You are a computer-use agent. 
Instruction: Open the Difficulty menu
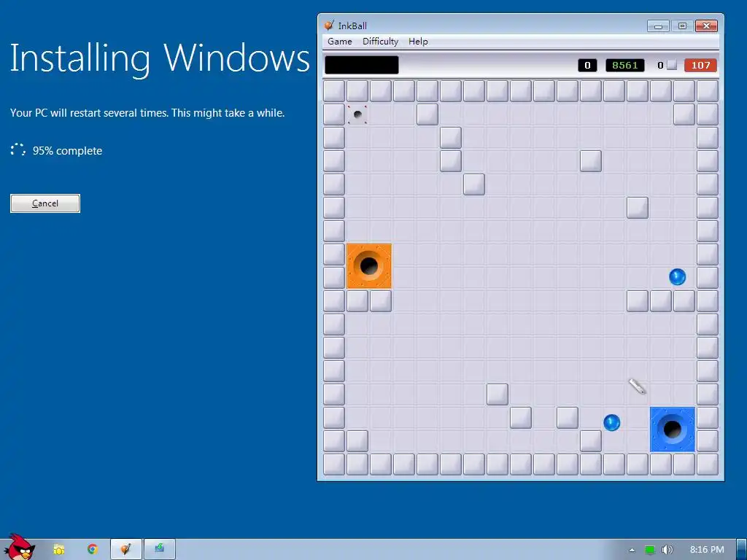380,42
